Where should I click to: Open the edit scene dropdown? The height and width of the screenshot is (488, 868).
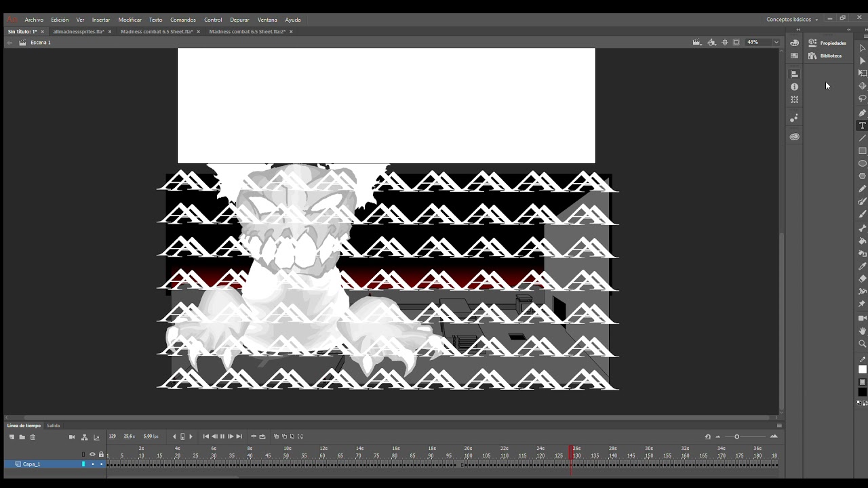(697, 42)
